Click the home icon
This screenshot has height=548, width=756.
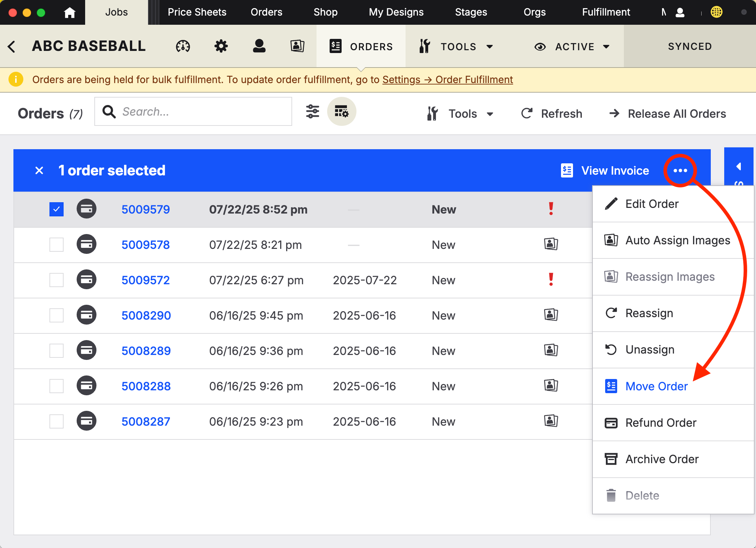tap(70, 12)
